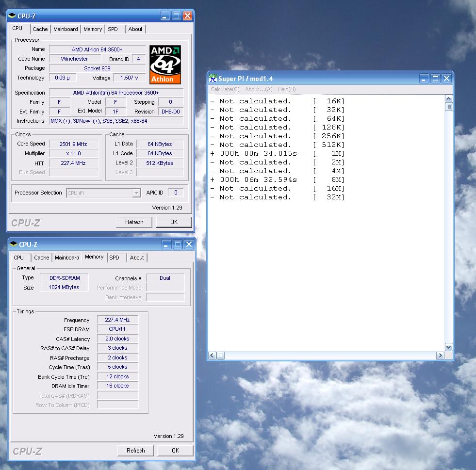Close the bottom CPU-Z window

189,244
